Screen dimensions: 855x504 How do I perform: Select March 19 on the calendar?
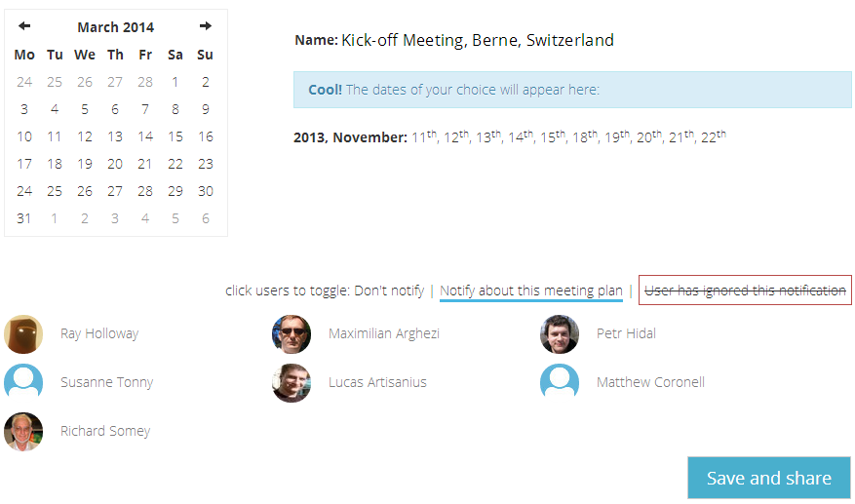[85, 164]
